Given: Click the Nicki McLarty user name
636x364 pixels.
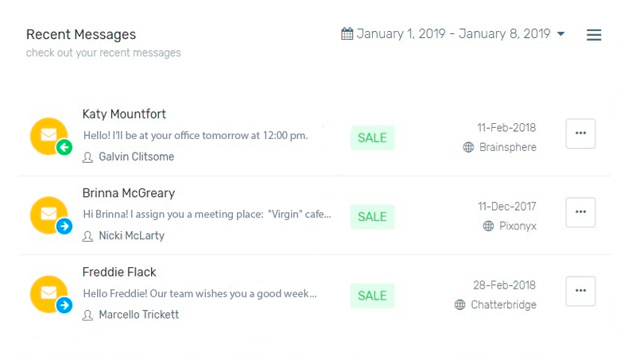Looking at the screenshot, I should (x=131, y=236).
